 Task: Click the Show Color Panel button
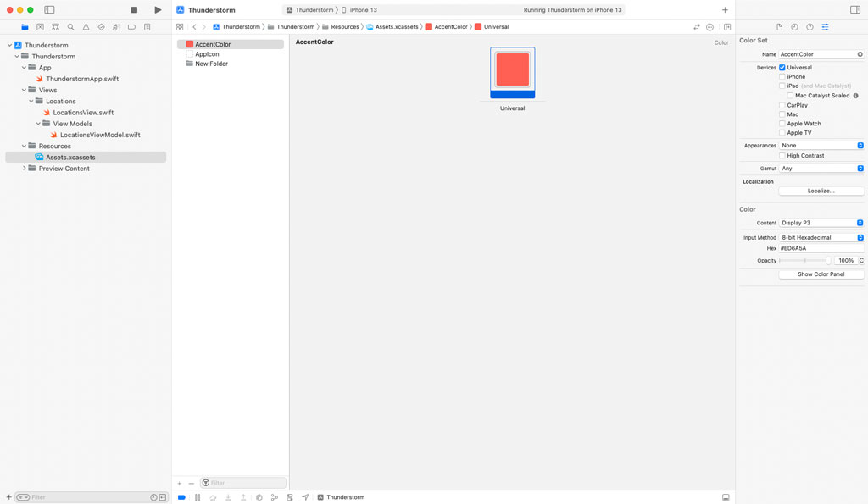pos(821,274)
